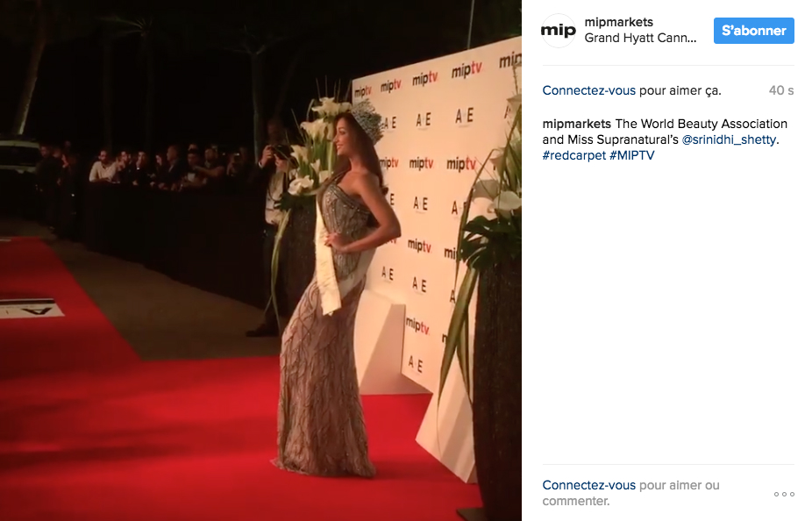This screenshot has width=812, height=521.
Task: Open mipmarkets name in the caption
Action: (x=577, y=125)
